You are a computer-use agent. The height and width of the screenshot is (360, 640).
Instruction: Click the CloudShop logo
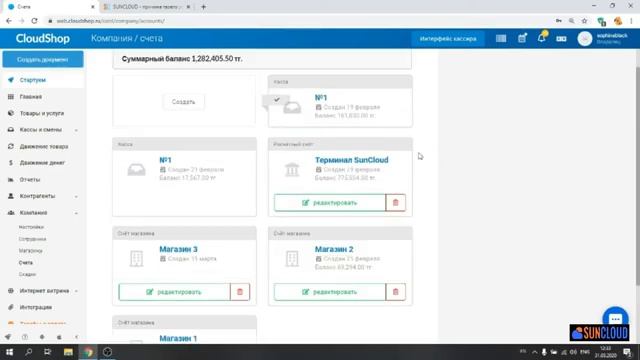tap(42, 38)
